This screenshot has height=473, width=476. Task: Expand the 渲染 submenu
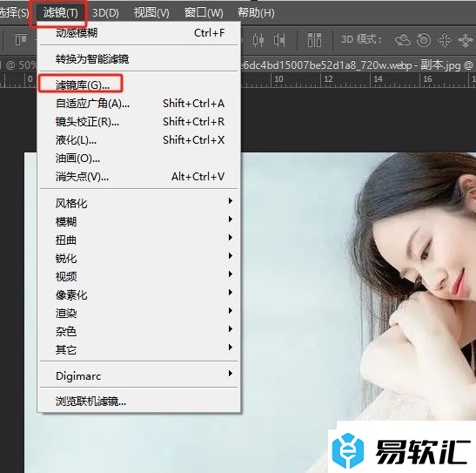[x=139, y=313]
